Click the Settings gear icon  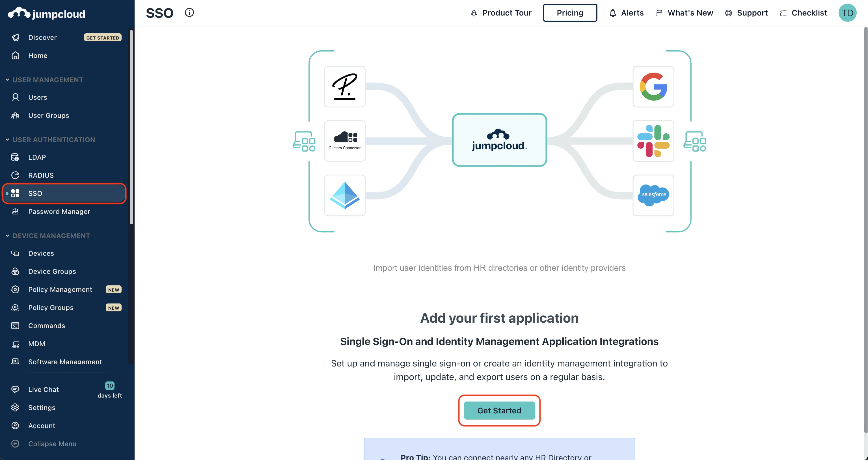click(x=16, y=407)
